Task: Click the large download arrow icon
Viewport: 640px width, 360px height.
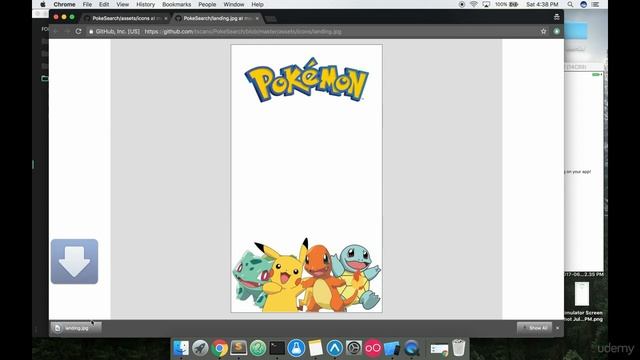Action: (74, 262)
